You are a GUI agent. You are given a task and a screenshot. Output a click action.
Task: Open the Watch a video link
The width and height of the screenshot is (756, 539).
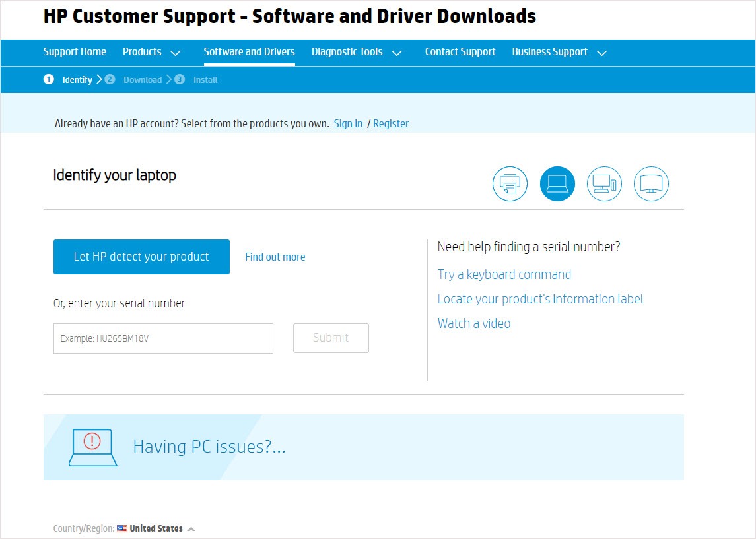coord(474,323)
